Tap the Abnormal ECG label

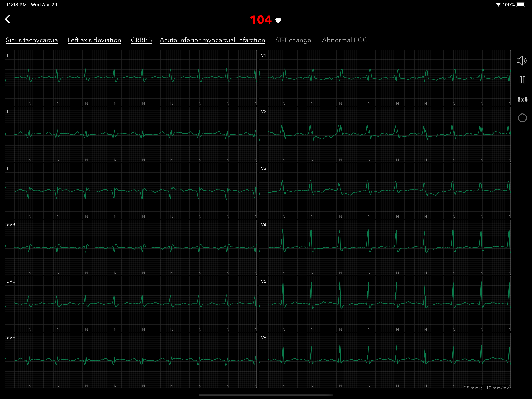pyautogui.click(x=344, y=40)
